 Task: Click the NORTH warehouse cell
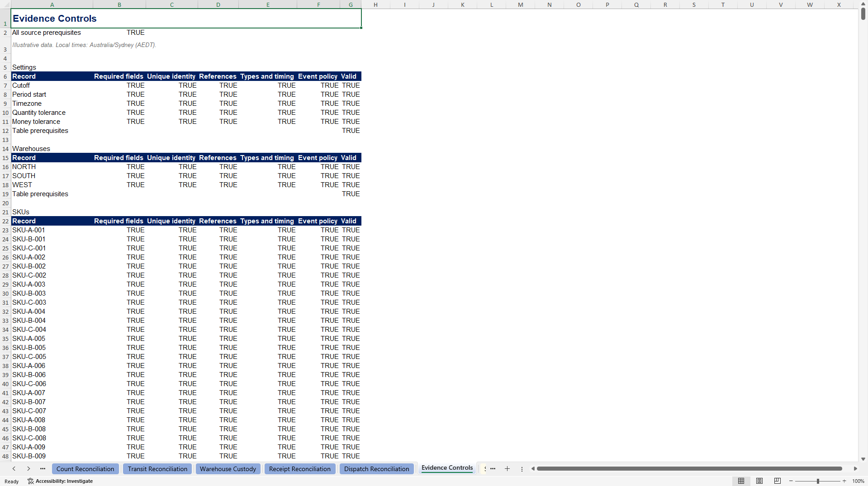(52, 167)
